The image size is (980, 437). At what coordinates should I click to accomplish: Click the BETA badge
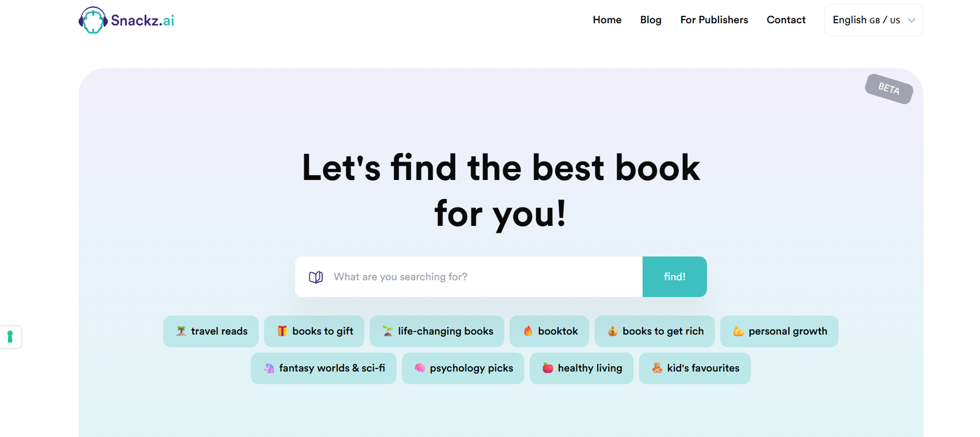(x=888, y=89)
